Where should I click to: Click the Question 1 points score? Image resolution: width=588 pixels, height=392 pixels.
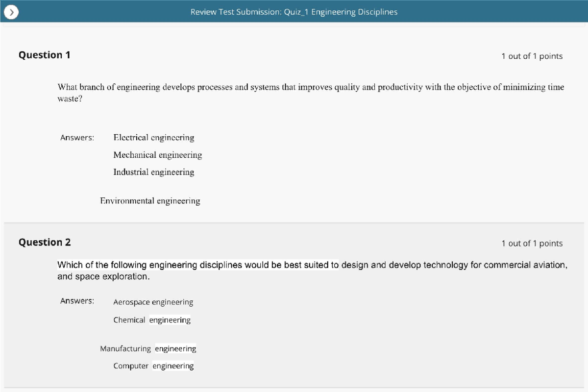coord(532,56)
